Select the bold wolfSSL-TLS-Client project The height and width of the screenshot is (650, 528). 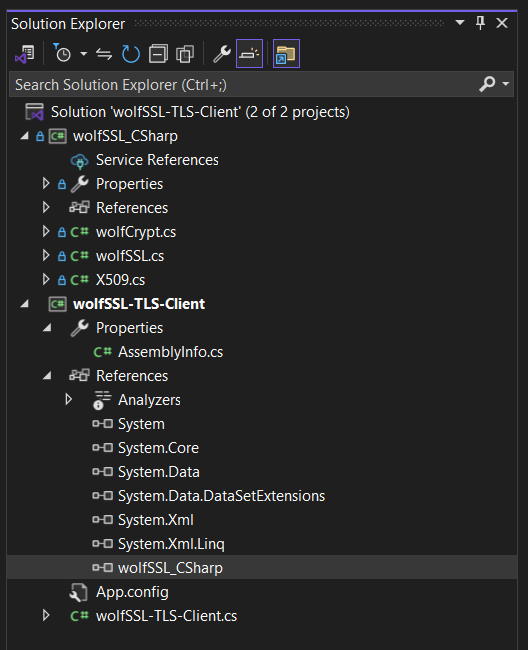(139, 304)
